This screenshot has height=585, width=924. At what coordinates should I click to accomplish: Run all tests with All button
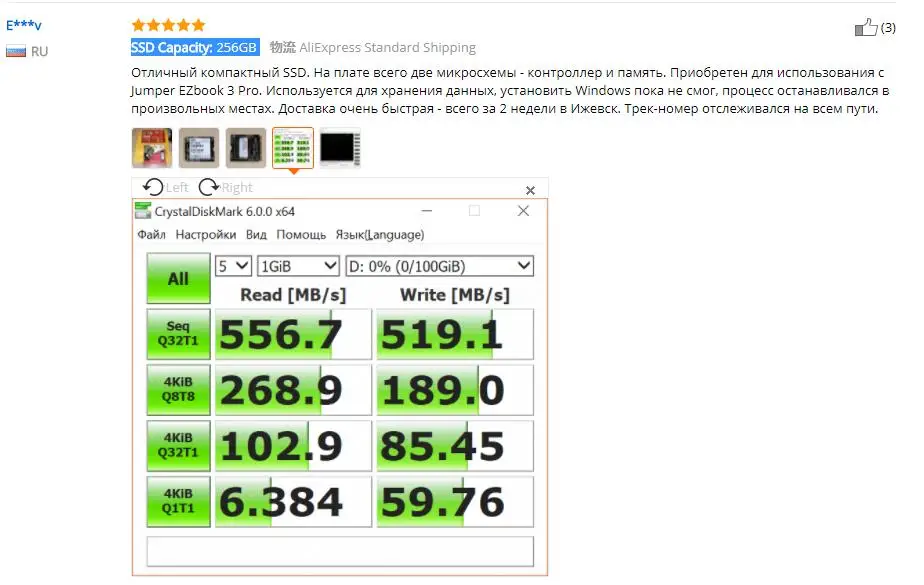click(179, 278)
